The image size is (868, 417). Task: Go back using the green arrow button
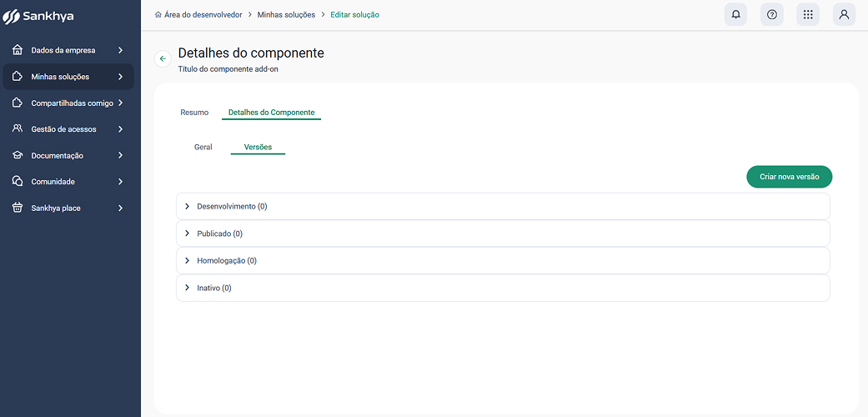[163, 58]
